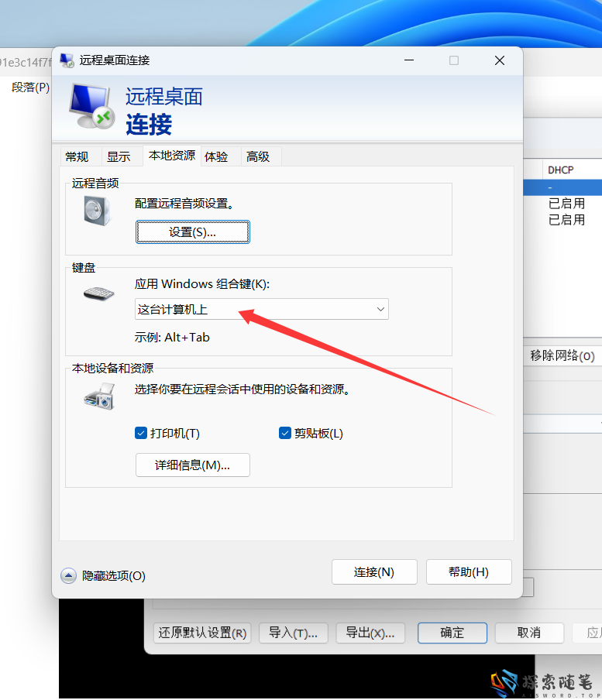This screenshot has height=700, width=602.
Task: Click the 导入(T)... button
Action: click(x=293, y=633)
